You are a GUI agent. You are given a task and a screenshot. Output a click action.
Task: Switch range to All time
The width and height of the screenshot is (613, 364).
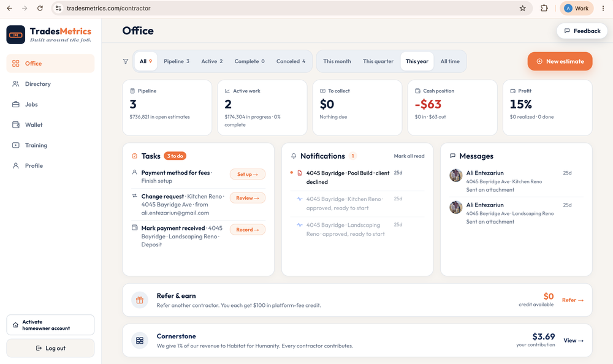click(450, 61)
